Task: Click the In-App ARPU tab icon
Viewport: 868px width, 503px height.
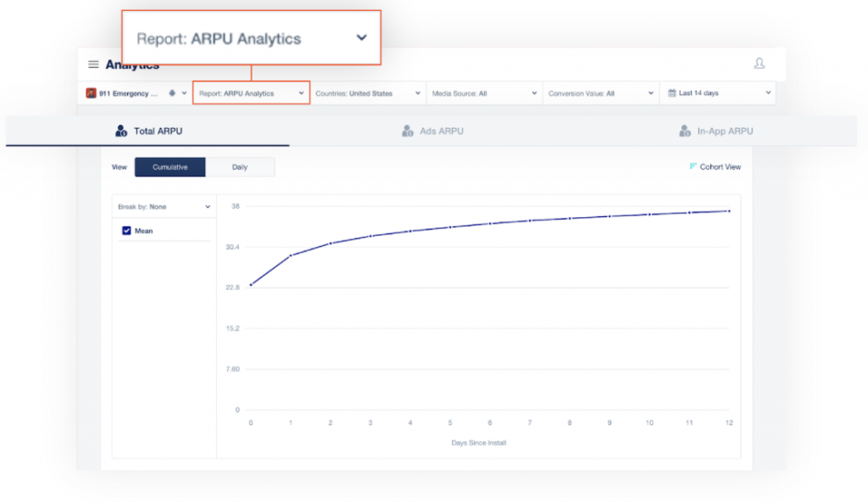Action: 684,131
